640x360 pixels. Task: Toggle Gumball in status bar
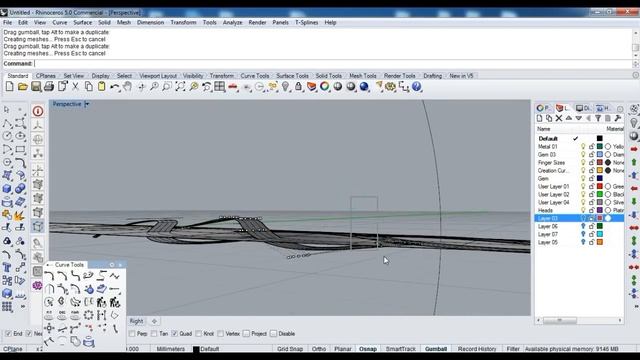(436, 349)
